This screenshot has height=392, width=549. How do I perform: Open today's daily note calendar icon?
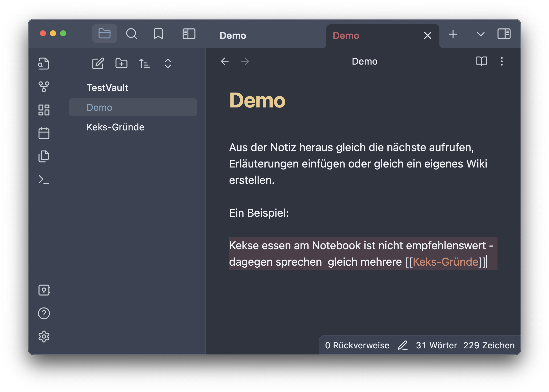[44, 133]
